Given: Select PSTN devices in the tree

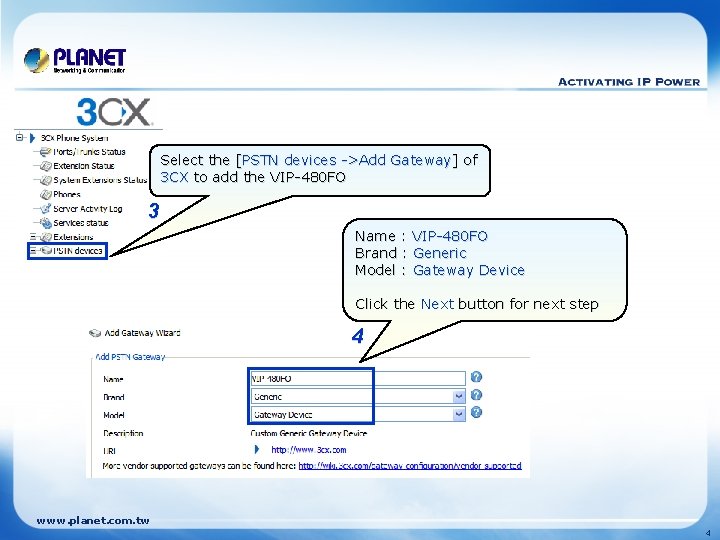Looking at the screenshot, I should pyautogui.click(x=78, y=251).
